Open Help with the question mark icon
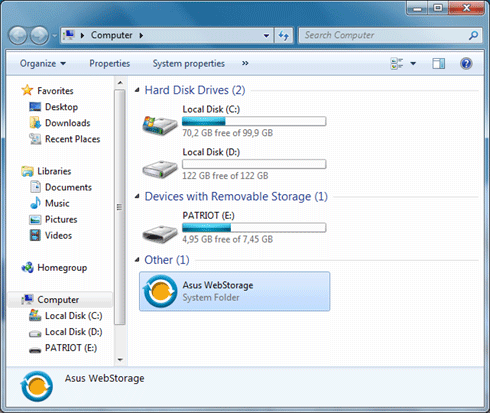The height and width of the screenshot is (413, 490). [x=466, y=63]
